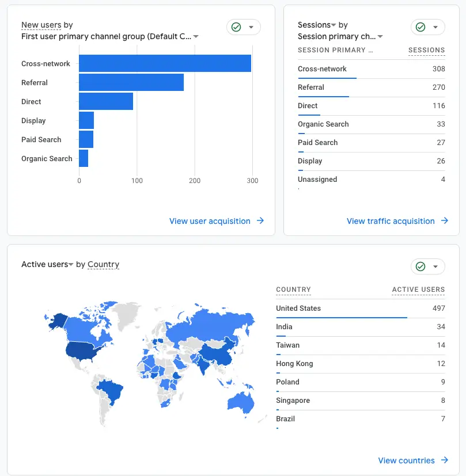Viewport: 466px width, 476px height.
Task: Click SESSIONS column header
Action: (x=426, y=50)
